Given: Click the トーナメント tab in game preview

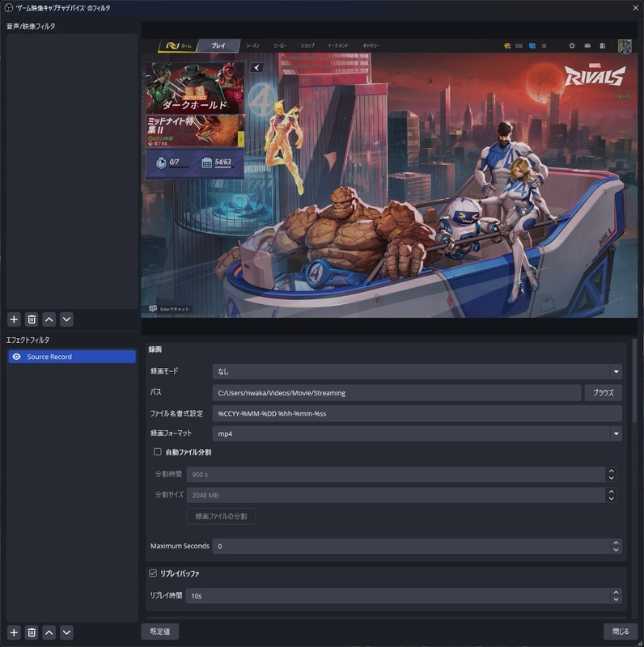Looking at the screenshot, I should coord(338,46).
